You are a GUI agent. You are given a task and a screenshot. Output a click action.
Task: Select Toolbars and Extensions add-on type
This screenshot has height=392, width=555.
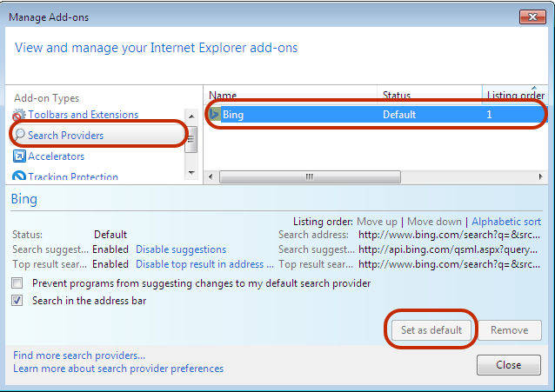pos(84,115)
